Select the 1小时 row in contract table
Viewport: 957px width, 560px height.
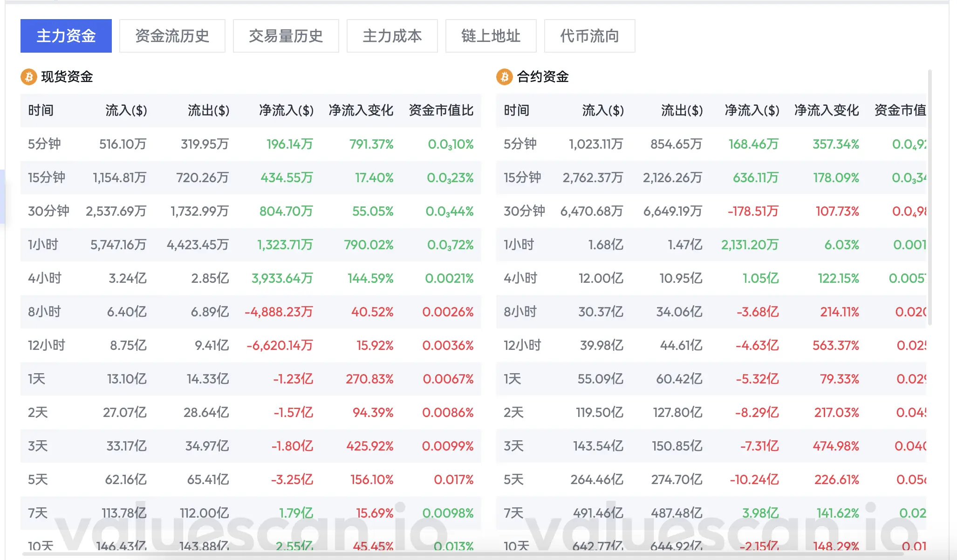click(x=518, y=245)
